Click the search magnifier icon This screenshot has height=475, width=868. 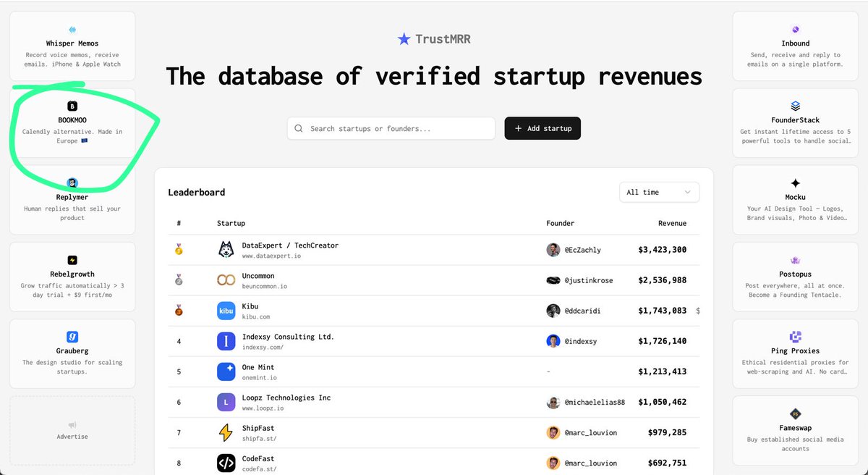point(299,128)
